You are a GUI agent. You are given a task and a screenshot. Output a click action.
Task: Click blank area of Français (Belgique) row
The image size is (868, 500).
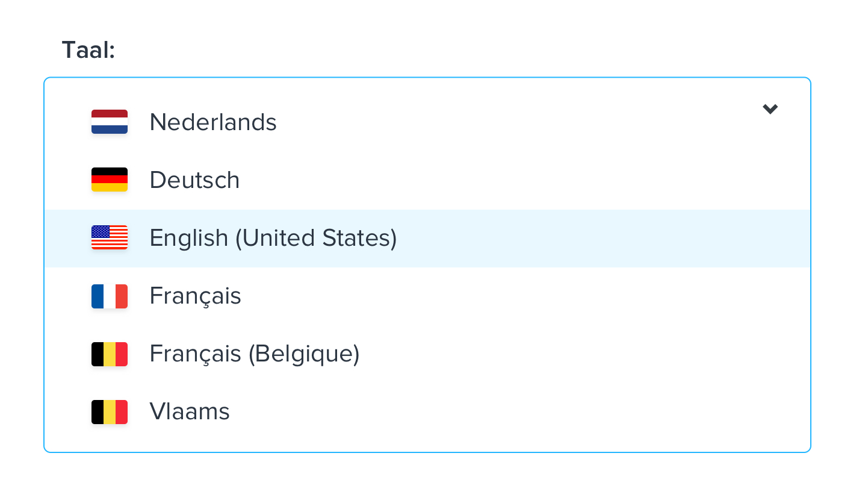click(x=584, y=354)
